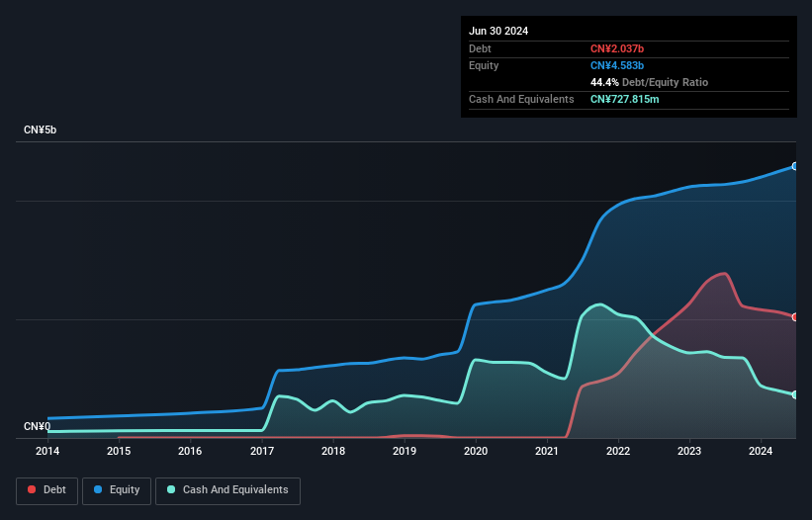Image resolution: width=812 pixels, height=520 pixels.
Task: Click the Jun 30 2024 tooltip date
Action: 498,31
